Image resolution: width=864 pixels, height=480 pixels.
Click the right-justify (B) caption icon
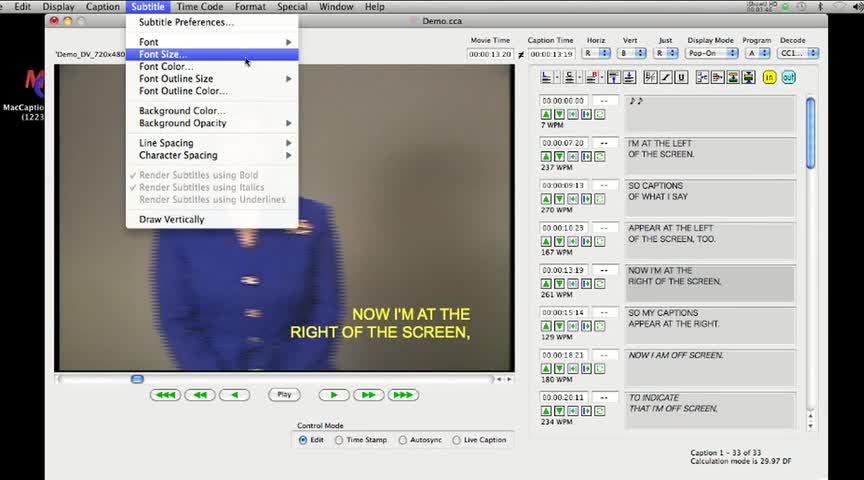pyautogui.click(x=592, y=78)
